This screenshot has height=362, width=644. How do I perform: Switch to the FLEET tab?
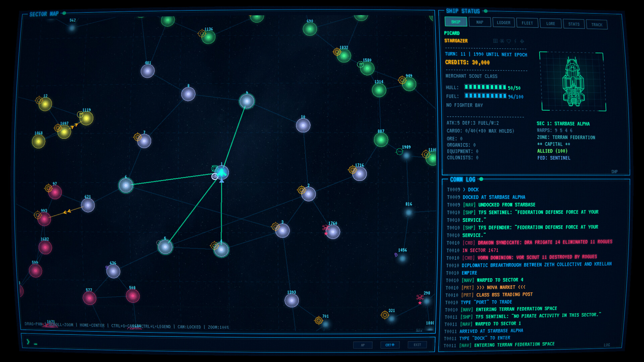(527, 23)
